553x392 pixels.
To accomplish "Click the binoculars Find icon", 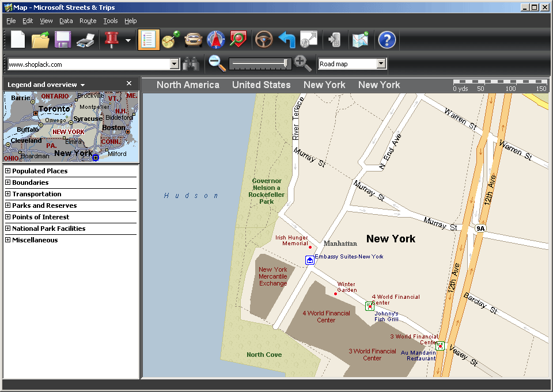I will [x=191, y=64].
